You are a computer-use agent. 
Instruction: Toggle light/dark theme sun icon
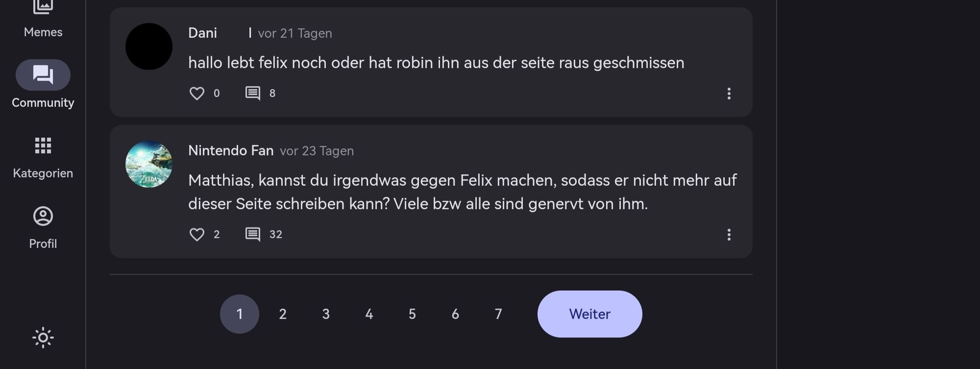click(43, 337)
